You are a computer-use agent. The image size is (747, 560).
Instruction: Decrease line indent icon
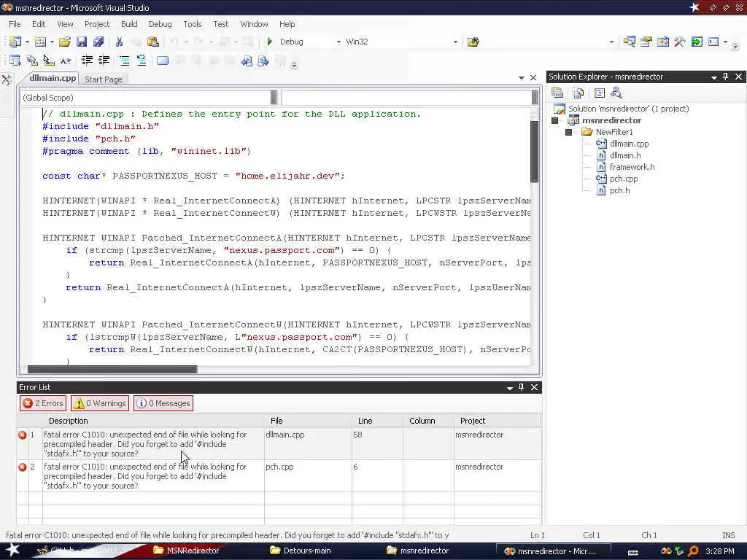point(88,61)
